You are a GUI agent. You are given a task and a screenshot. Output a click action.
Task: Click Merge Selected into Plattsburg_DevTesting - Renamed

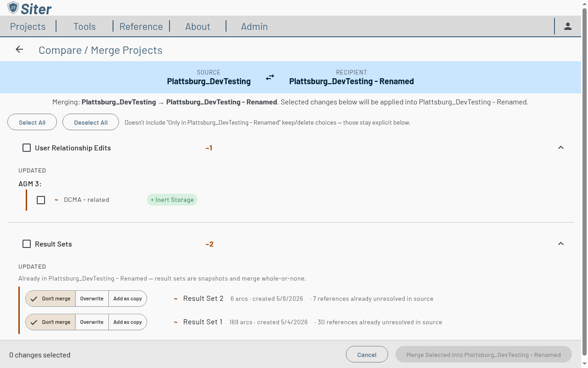point(484,355)
